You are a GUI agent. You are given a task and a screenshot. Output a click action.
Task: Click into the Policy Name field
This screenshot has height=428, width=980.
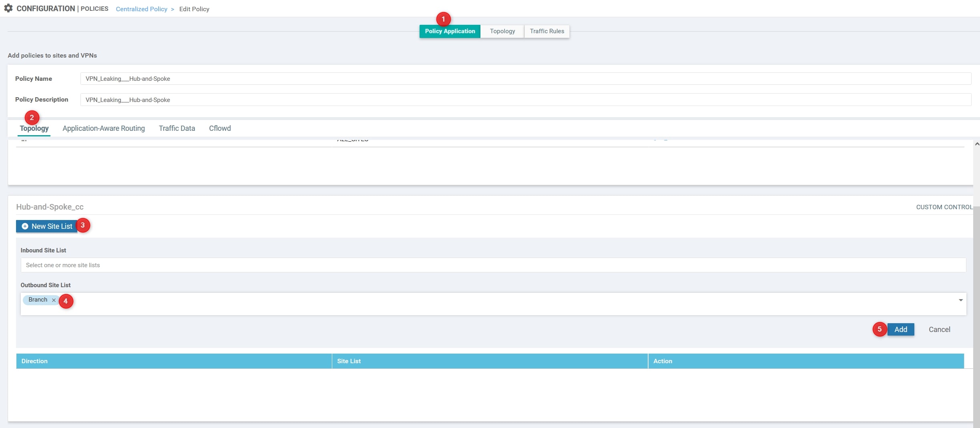pos(525,79)
